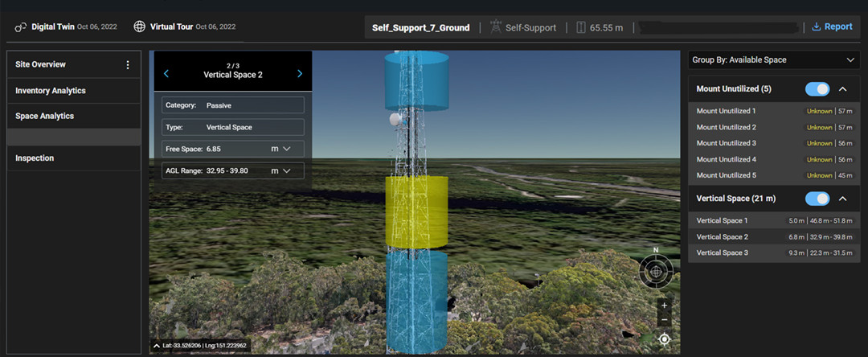
Task: Click the bottom blue tower cylinder
Action: [x=416, y=302]
